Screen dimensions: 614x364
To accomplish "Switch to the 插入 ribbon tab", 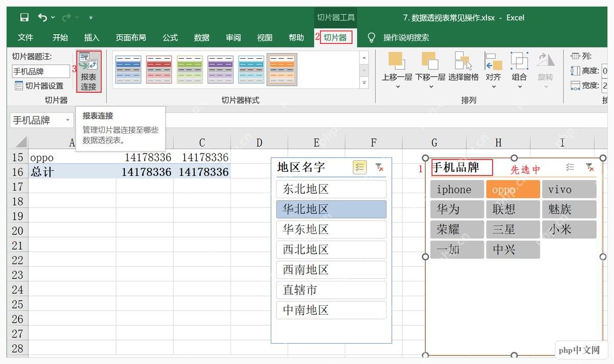I will pos(92,38).
